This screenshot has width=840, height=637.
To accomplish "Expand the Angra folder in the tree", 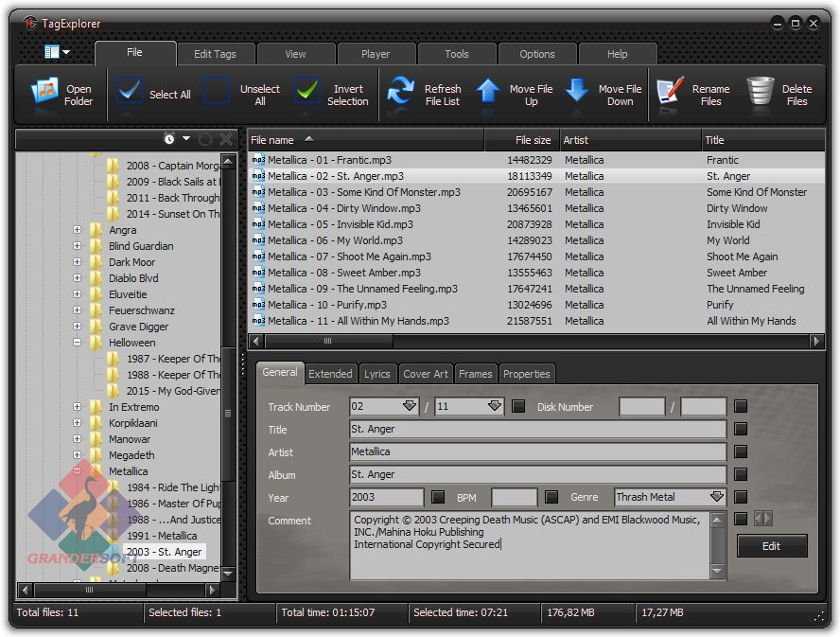I will tap(78, 230).
